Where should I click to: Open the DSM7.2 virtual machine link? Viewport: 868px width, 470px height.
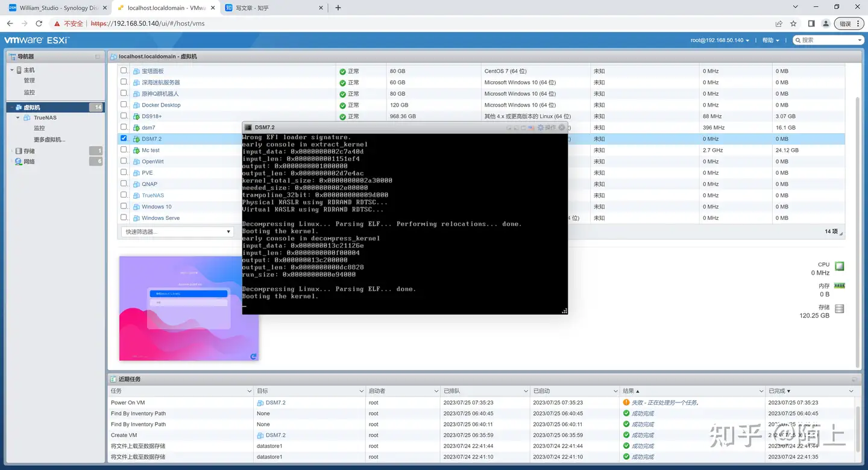pyautogui.click(x=152, y=139)
